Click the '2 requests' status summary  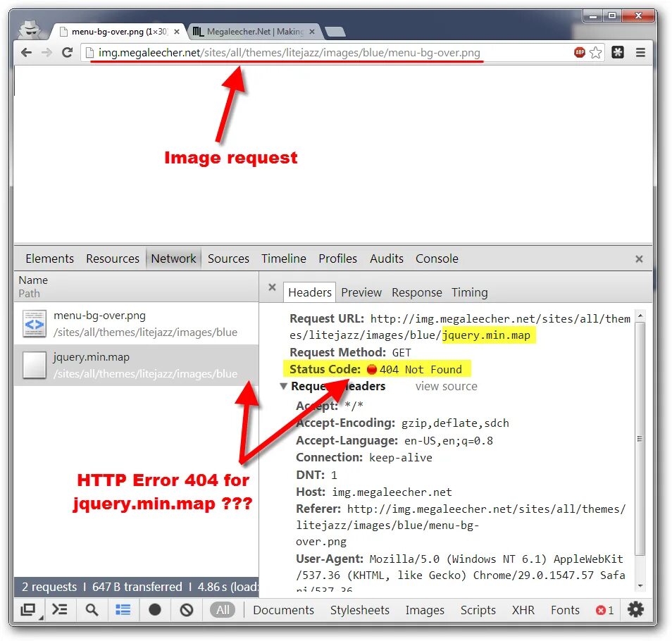(x=49, y=587)
